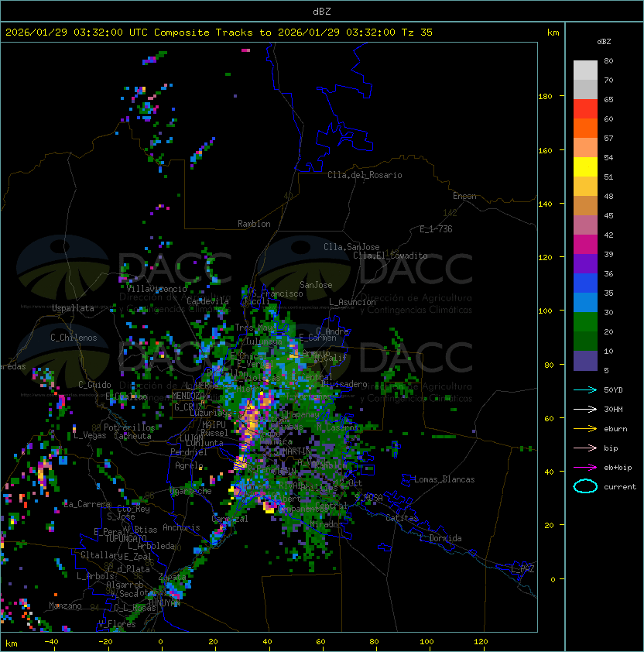Click the C_Chilenos map label
Viewport: 644px width, 652px height.
(74, 338)
